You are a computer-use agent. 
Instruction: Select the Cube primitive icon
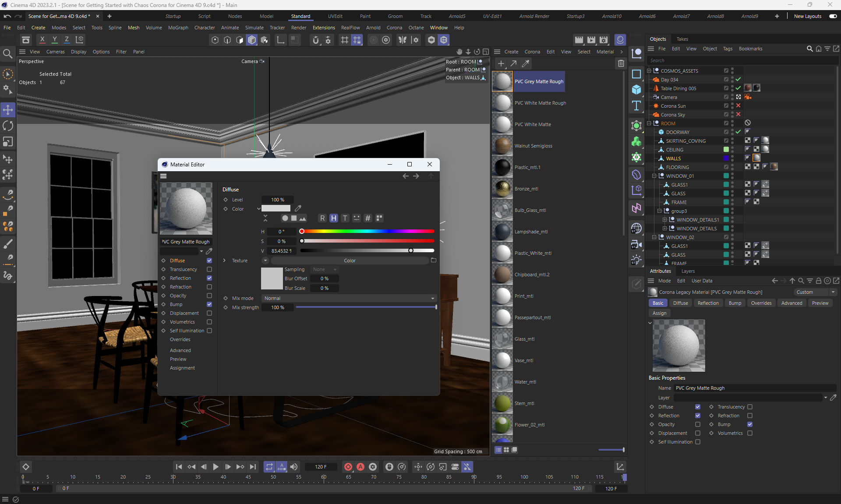pyautogui.click(x=636, y=89)
